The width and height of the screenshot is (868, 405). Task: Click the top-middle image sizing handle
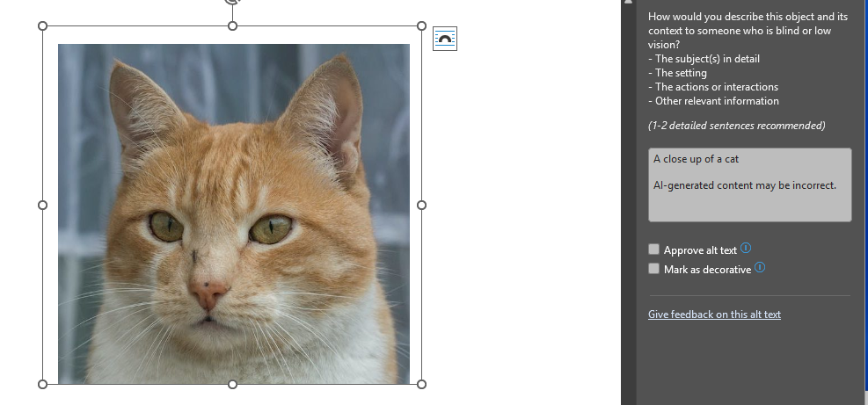pyautogui.click(x=232, y=26)
